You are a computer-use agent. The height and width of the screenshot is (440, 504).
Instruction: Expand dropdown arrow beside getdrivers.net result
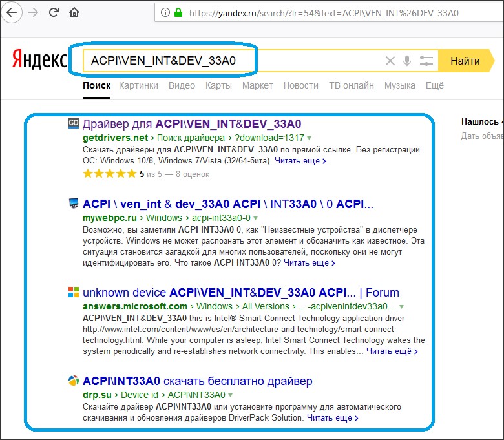[310, 138]
